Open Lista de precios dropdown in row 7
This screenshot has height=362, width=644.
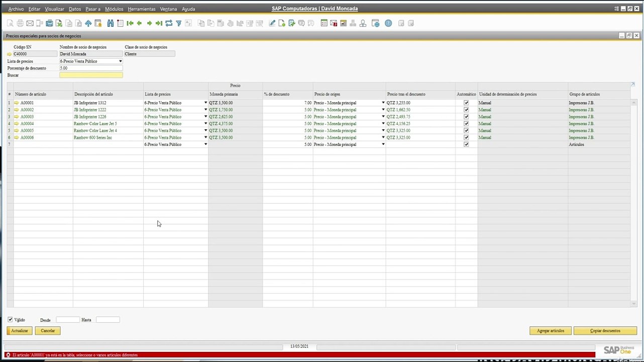(205, 145)
